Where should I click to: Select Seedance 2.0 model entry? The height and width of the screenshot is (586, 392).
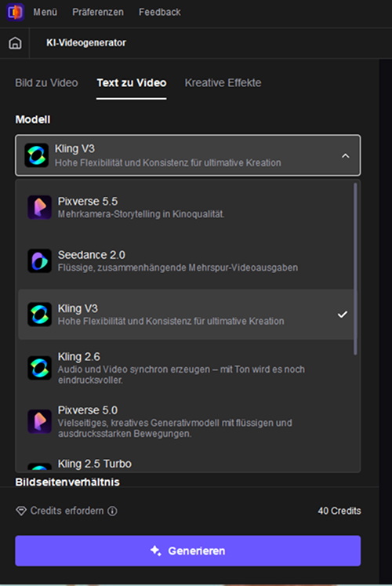186,260
